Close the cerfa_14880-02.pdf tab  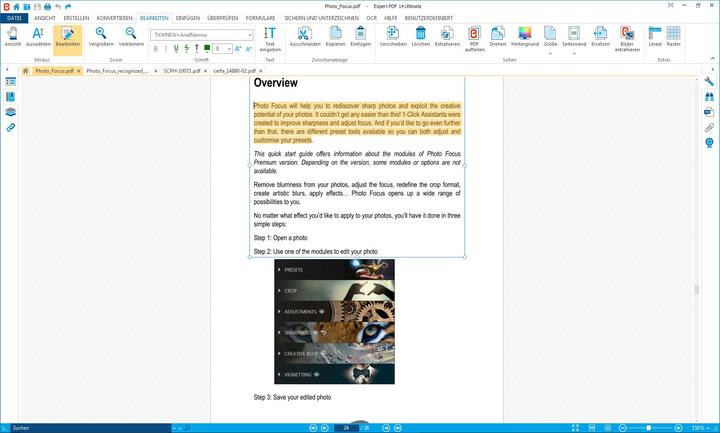coord(260,71)
